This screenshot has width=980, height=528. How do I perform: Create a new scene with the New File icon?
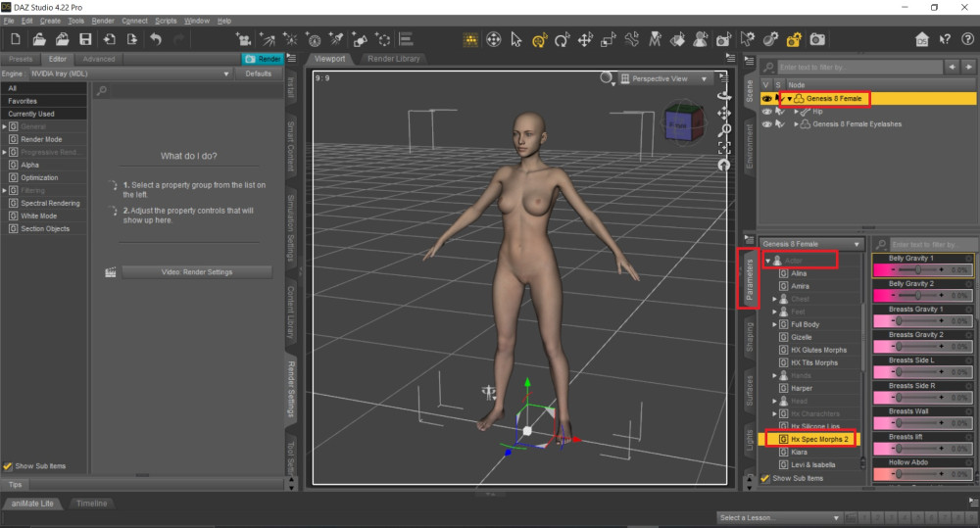click(x=16, y=39)
